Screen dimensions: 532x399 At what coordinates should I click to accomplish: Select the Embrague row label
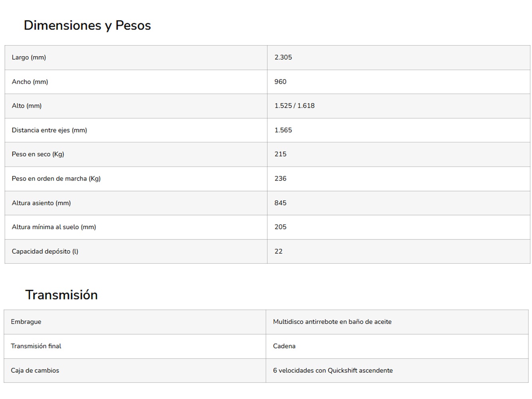tap(26, 322)
